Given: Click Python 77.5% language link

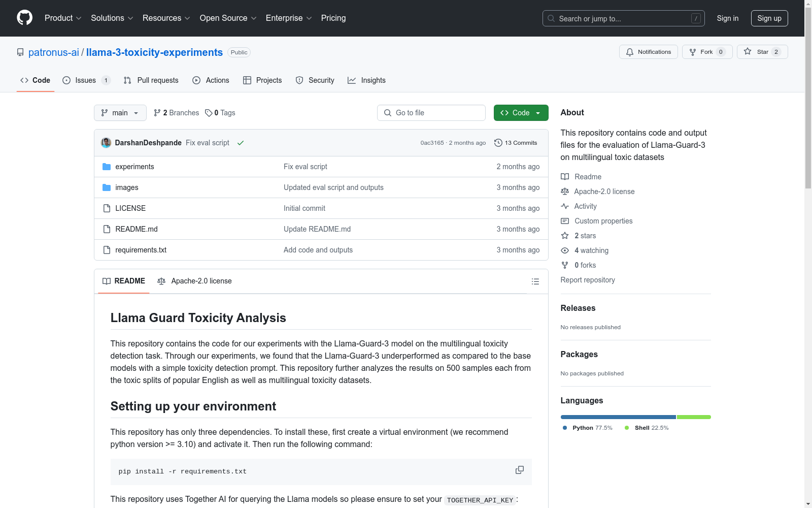Looking at the screenshot, I should click(588, 428).
